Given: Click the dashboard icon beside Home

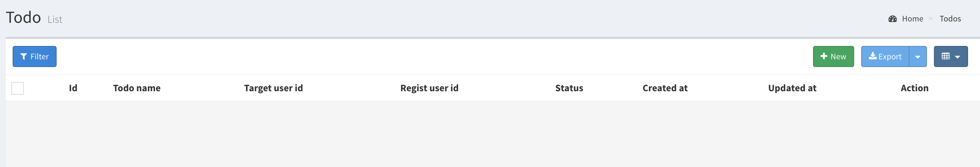Looking at the screenshot, I should click(x=892, y=19).
